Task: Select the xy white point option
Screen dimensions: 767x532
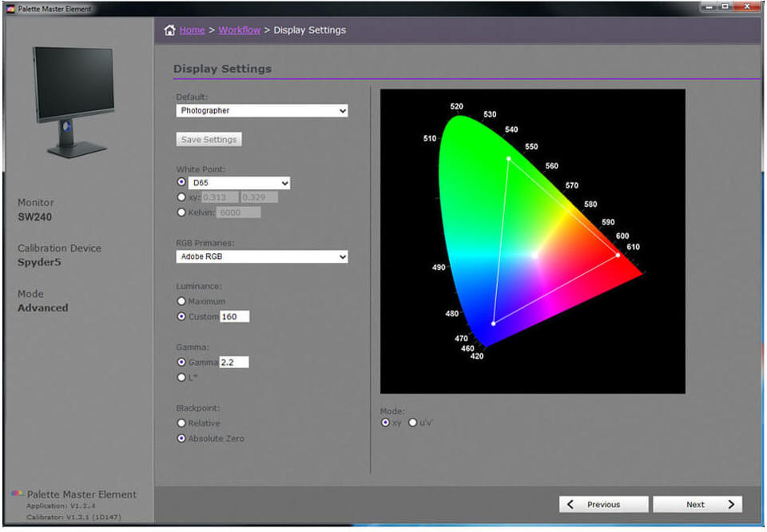Action: point(182,197)
